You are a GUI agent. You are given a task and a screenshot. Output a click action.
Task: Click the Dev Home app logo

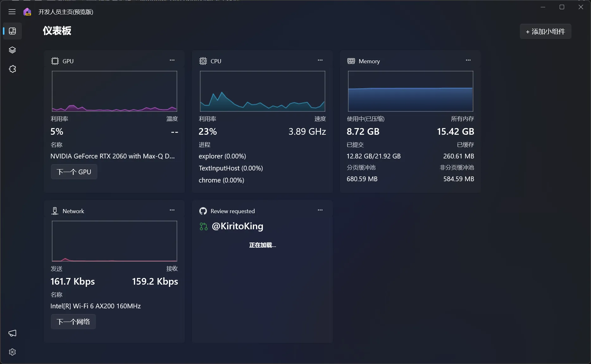[x=28, y=12]
